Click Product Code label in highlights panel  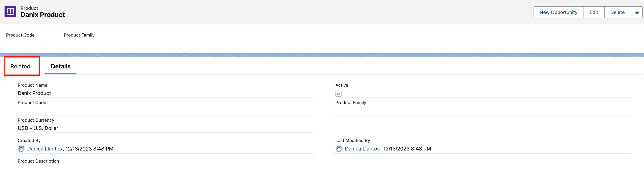(20, 35)
